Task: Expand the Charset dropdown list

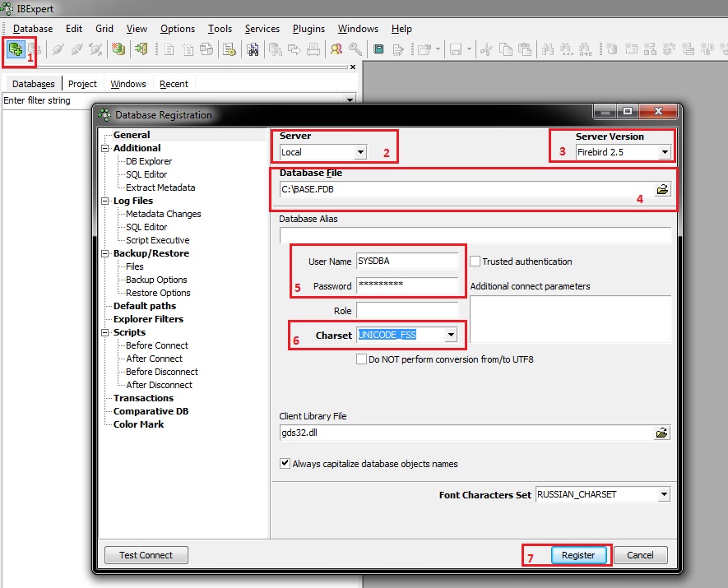Action: 450,336
